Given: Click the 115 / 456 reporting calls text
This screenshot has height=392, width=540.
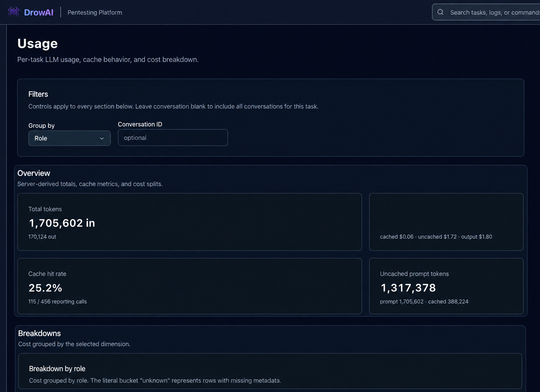Looking at the screenshot, I should pyautogui.click(x=58, y=302).
